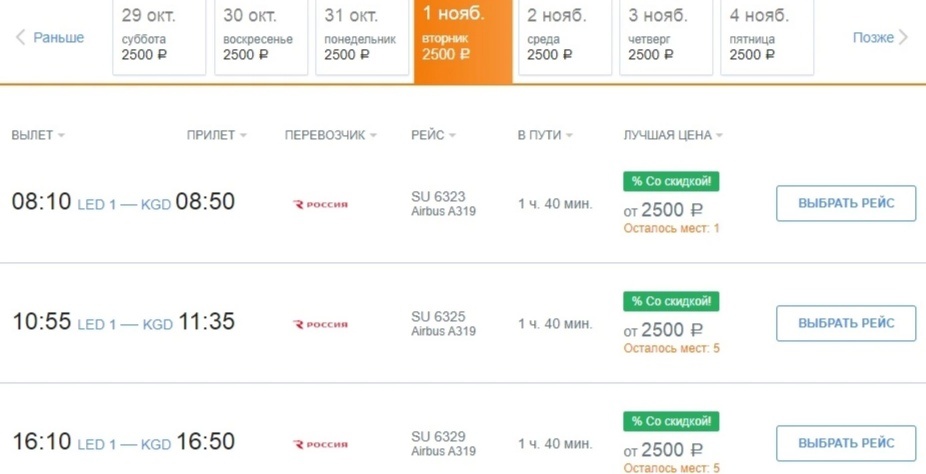This screenshot has height=474, width=926.
Task: Sort by В пути travel duration
Action: coord(545,135)
